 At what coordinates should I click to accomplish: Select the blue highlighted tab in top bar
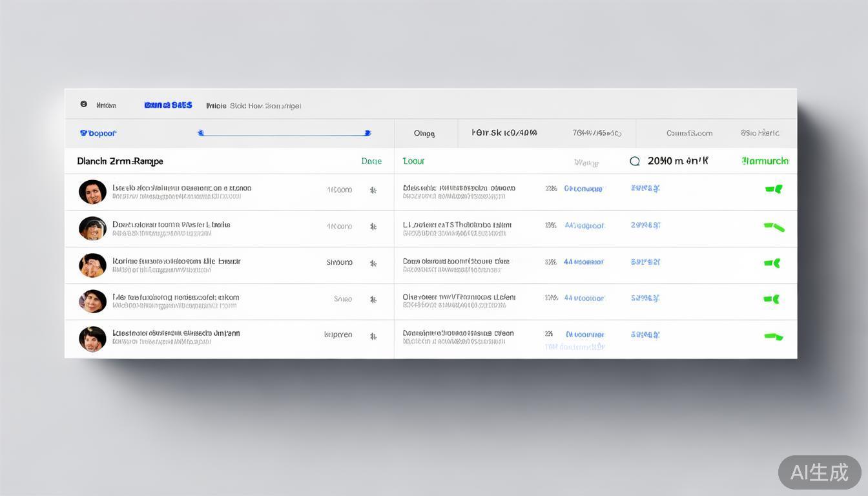pyautogui.click(x=168, y=105)
